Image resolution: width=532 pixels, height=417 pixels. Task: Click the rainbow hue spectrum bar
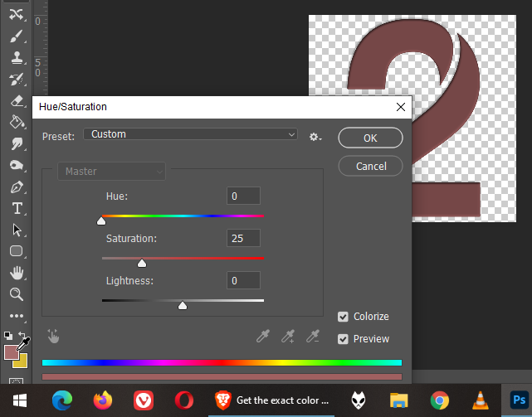pos(222,363)
